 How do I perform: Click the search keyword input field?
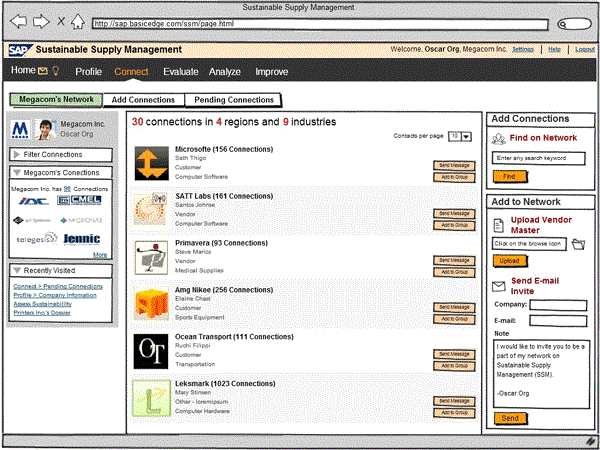tap(538, 158)
